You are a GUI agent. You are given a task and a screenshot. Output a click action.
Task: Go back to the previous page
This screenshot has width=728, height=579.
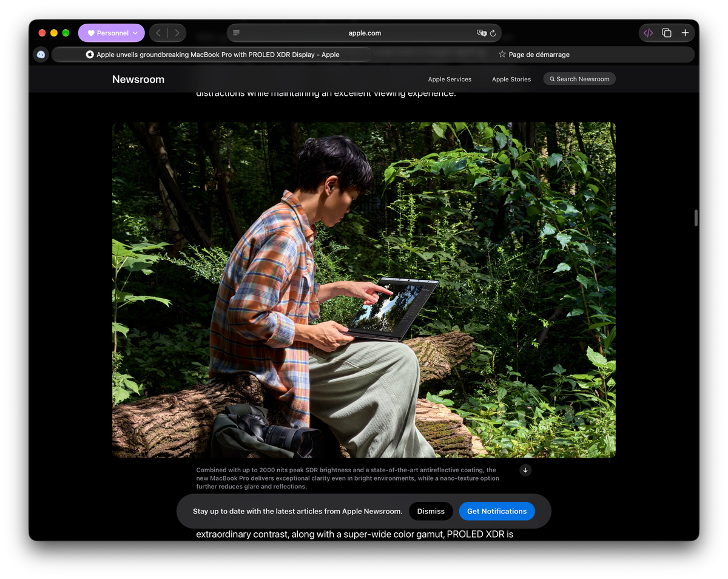coord(158,33)
